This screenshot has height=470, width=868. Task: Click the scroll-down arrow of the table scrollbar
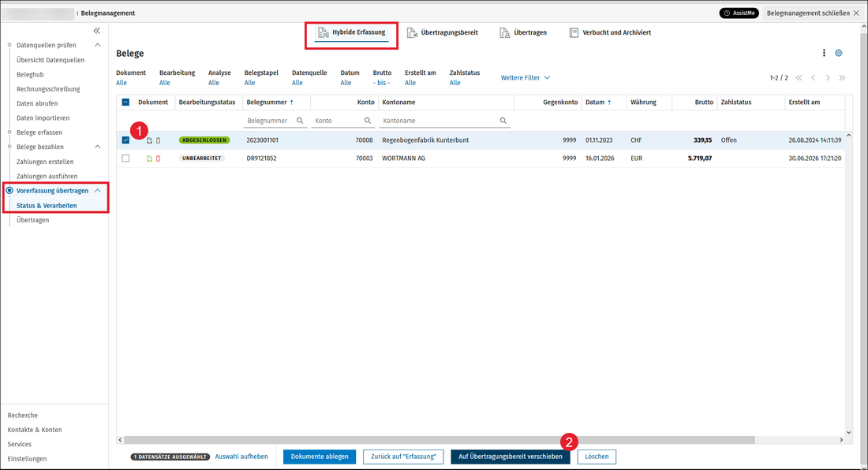[848, 433]
